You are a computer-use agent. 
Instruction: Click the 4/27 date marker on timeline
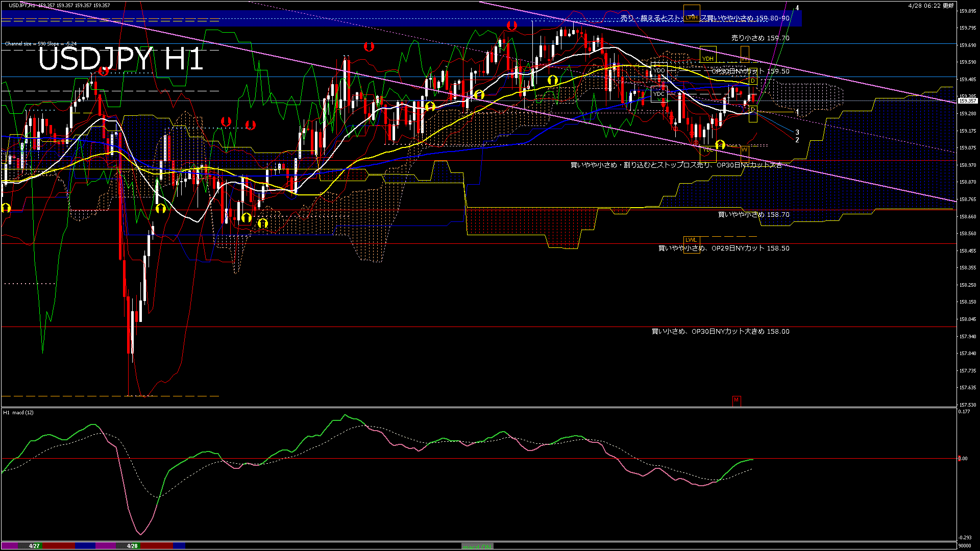[x=34, y=546]
